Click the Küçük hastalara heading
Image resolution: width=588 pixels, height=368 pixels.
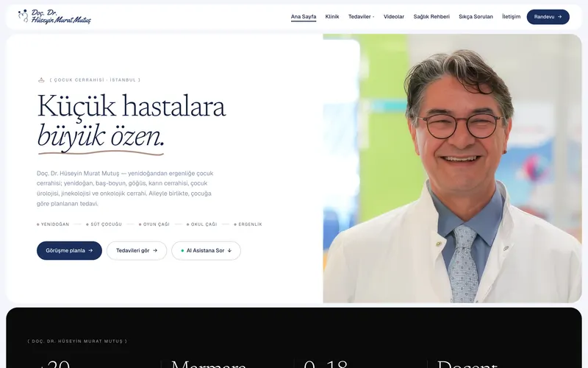tap(132, 106)
